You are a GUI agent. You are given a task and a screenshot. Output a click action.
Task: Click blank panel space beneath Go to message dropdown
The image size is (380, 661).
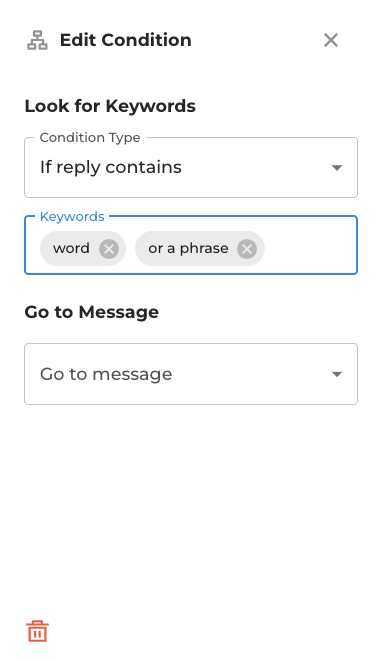[191, 506]
